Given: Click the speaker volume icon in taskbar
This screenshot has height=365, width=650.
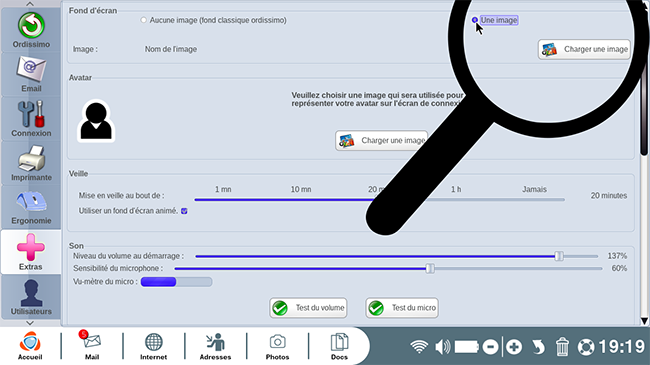Looking at the screenshot, I should click(442, 347).
